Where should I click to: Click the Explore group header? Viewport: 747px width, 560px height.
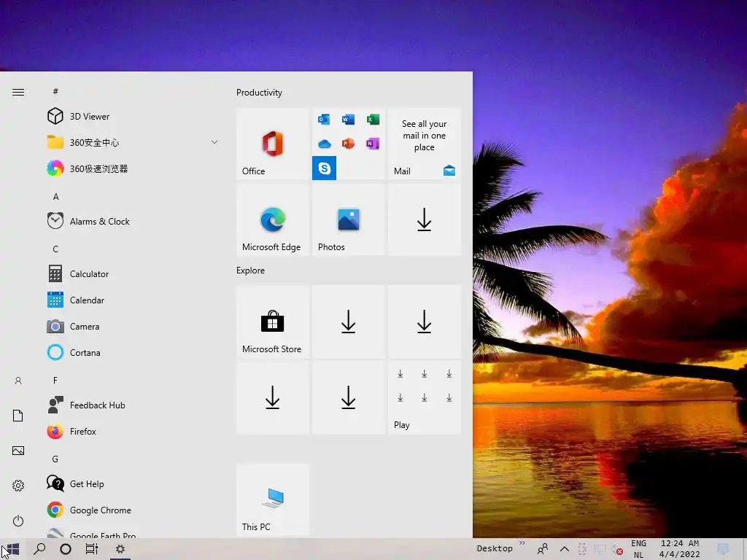pyautogui.click(x=251, y=271)
